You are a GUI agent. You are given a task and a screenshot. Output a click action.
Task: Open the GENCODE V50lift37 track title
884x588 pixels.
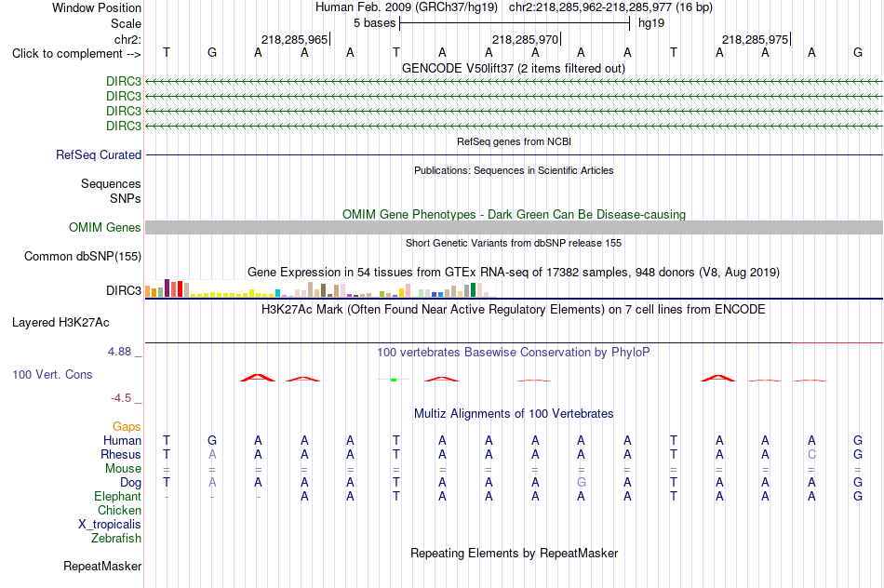[x=513, y=69]
